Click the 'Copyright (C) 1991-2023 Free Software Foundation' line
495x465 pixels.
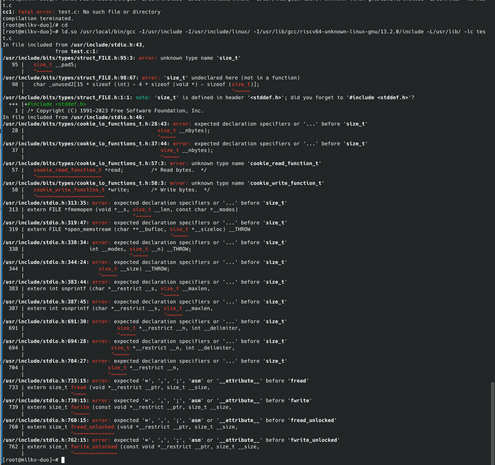[109, 111]
